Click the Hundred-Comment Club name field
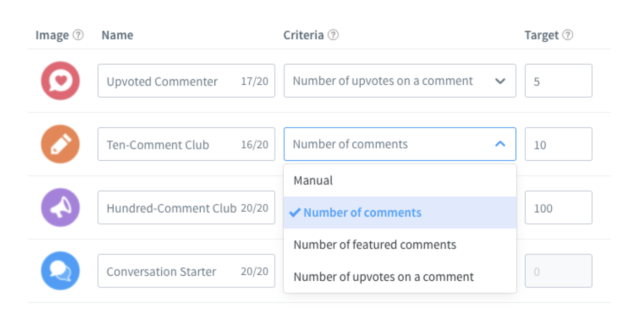Viewport: 644px width, 328px height. (171, 208)
